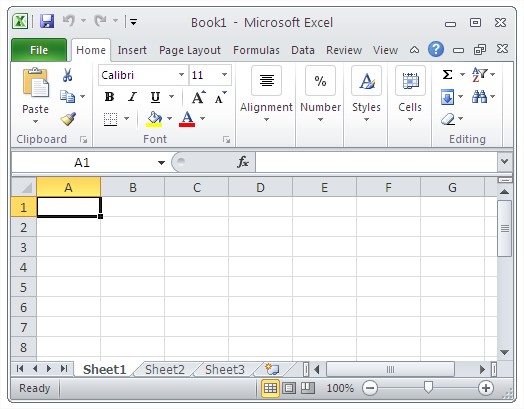Viewport: 524px width, 409px height.
Task: Click the yellow Fill Color bucket
Action: [x=154, y=119]
